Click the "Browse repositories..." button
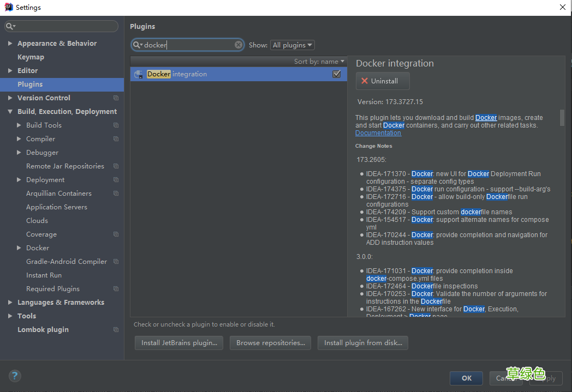 click(270, 343)
